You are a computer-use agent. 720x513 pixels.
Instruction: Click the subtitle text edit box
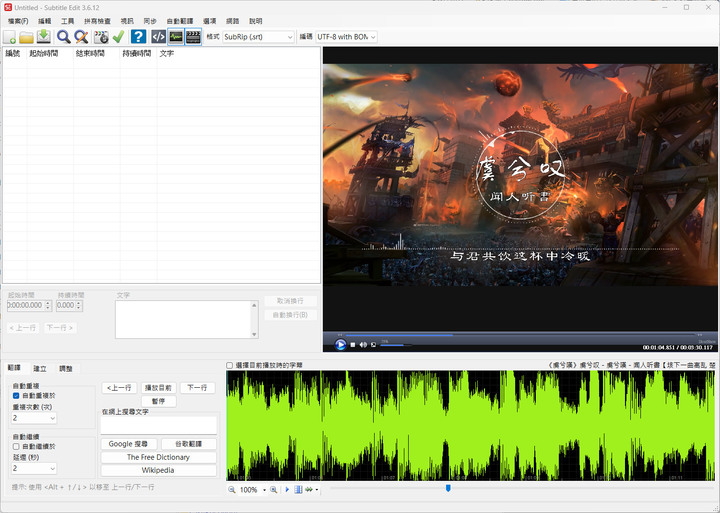(187, 320)
